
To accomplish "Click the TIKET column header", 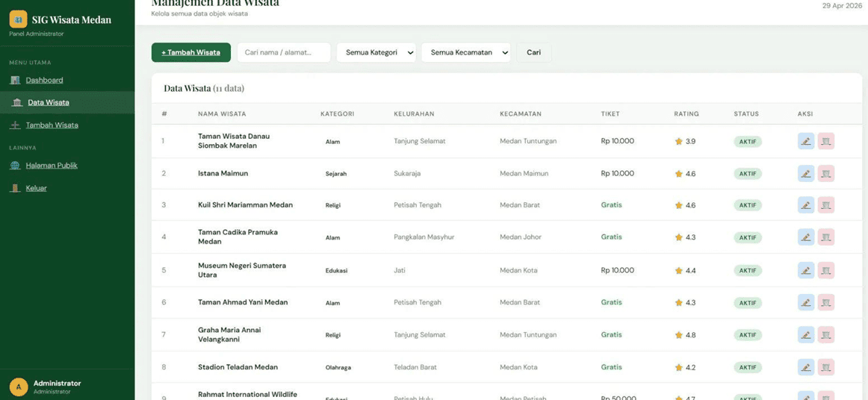I will (x=610, y=114).
